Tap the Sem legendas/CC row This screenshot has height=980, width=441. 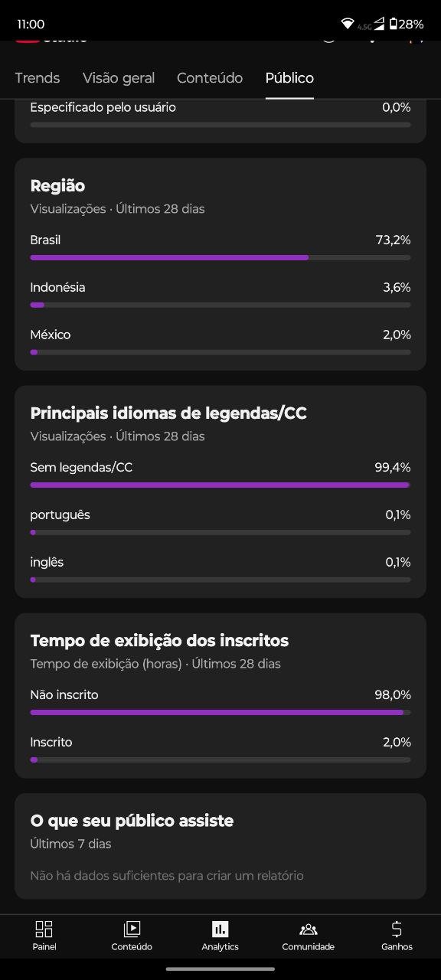coord(220,475)
